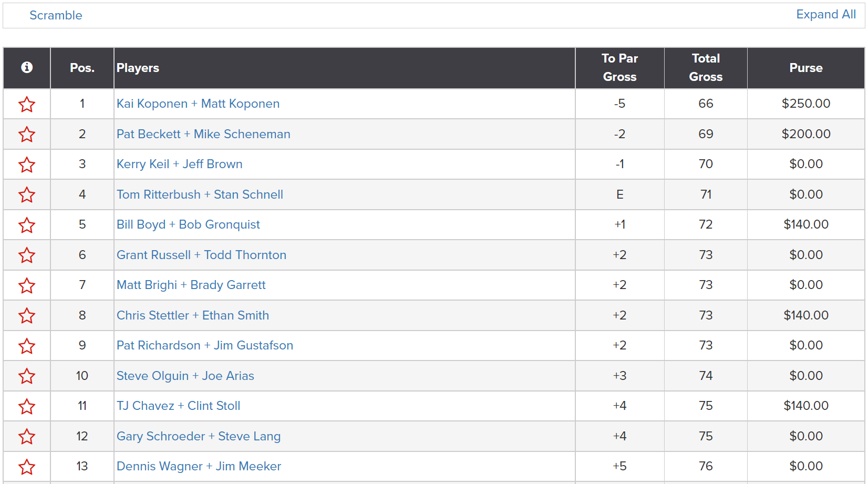Toggle star on Chris Stettler + Ethan Smith
868x484 pixels.
[27, 316]
